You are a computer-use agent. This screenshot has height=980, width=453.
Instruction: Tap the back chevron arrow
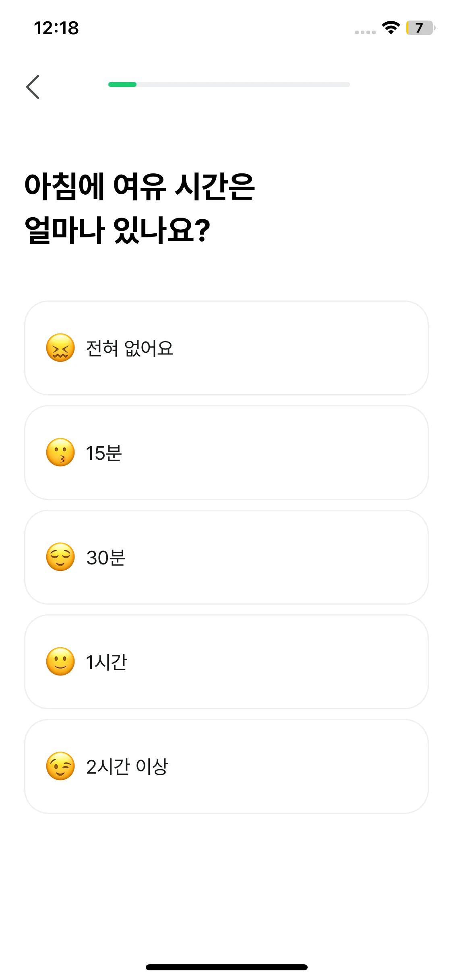click(x=33, y=87)
